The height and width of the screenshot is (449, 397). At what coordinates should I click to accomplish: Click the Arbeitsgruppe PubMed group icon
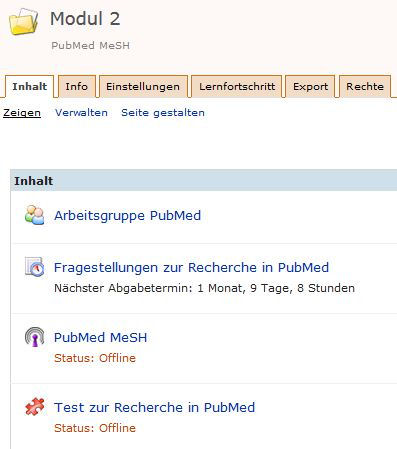pyautogui.click(x=34, y=215)
